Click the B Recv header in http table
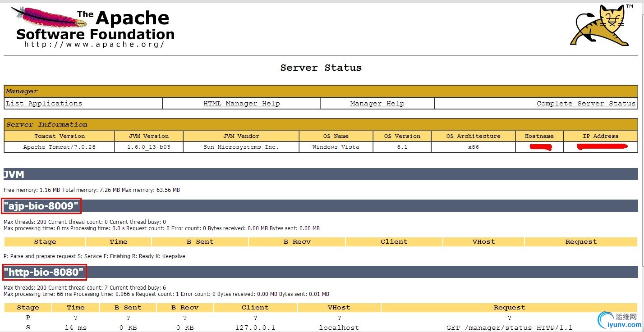The height and width of the screenshot is (332, 644). [185, 308]
